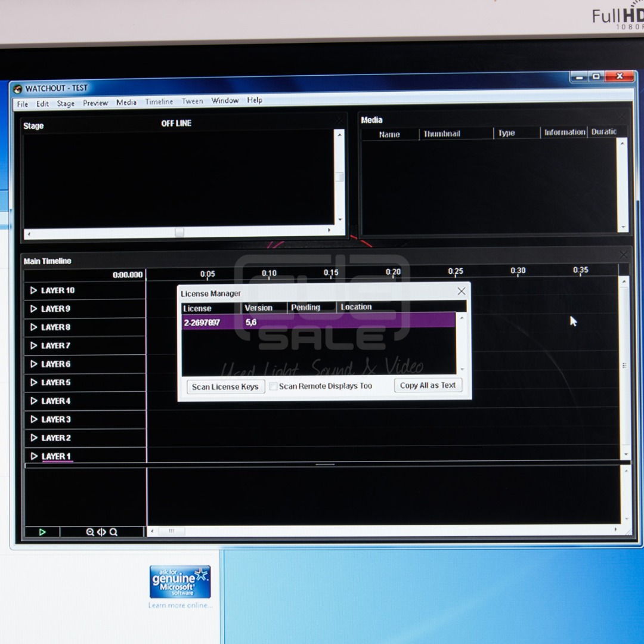This screenshot has height=644, width=644.
Task: Click the License Manager list scroll down arrow
Action: 462,369
